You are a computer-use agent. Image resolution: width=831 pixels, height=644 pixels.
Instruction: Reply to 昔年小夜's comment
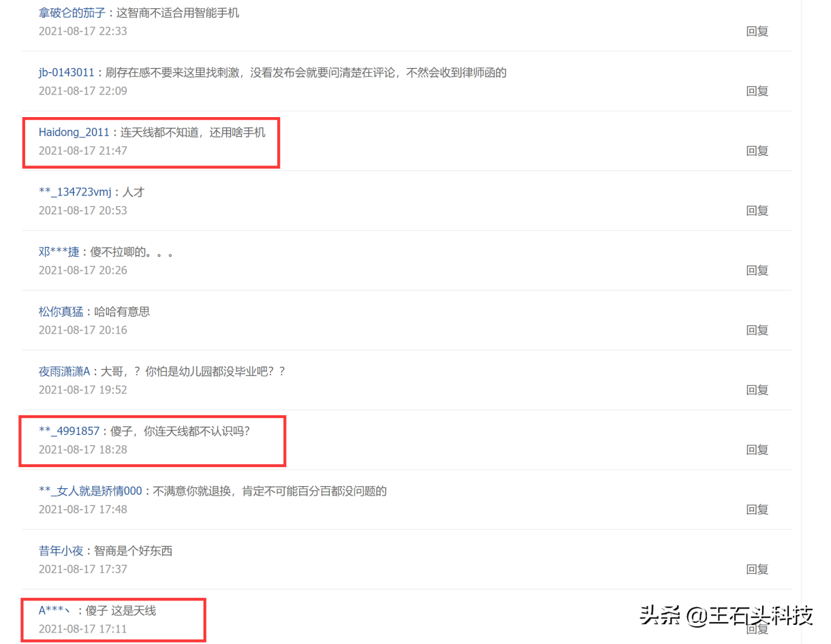pos(757,570)
